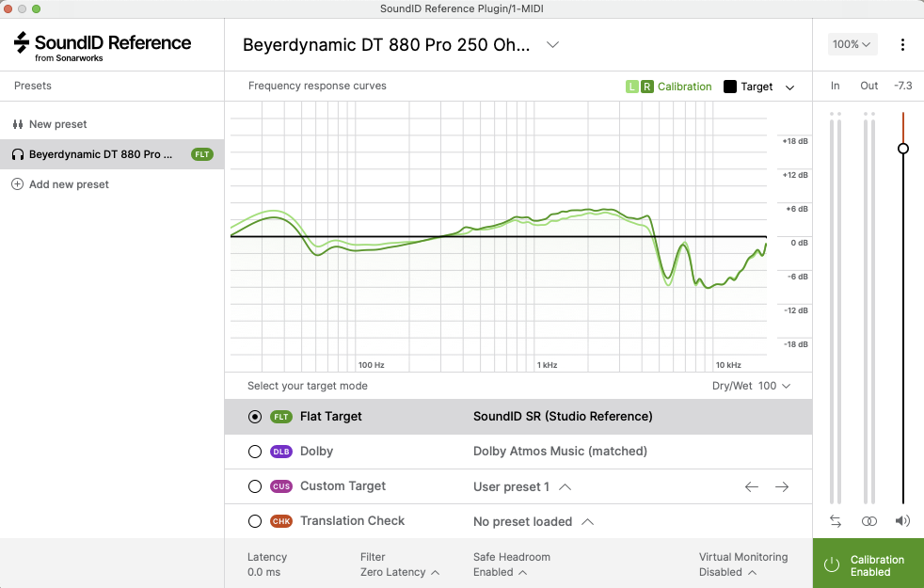This screenshot has height=588, width=924.
Task: Expand the Zero Latency filter menu
Action: (400, 572)
